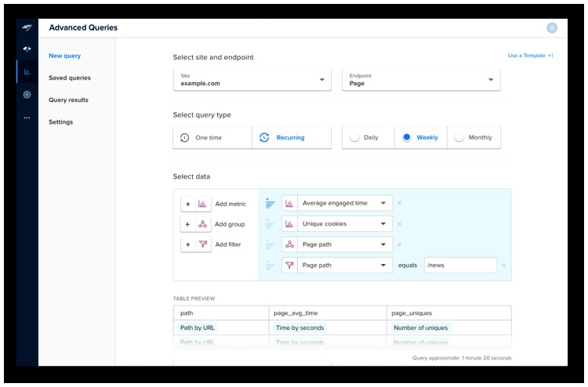Open Settings in the side menu
This screenshot has width=588, height=387.
coord(60,122)
